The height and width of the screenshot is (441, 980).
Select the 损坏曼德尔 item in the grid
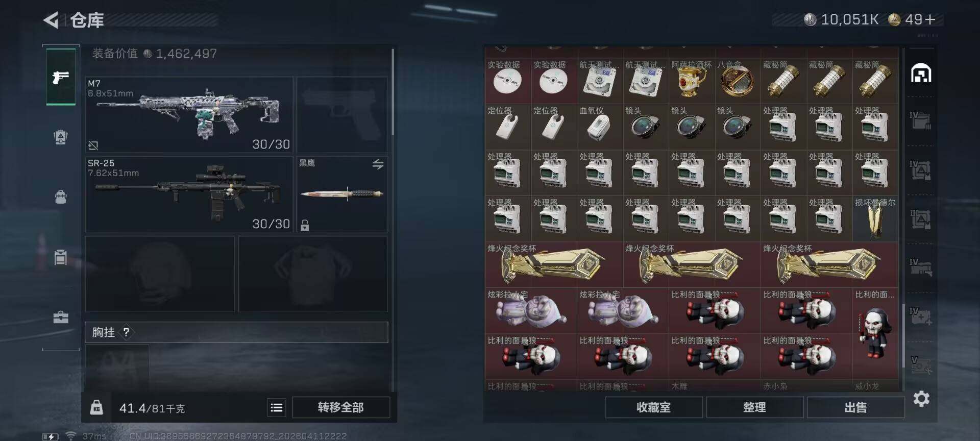(x=875, y=218)
